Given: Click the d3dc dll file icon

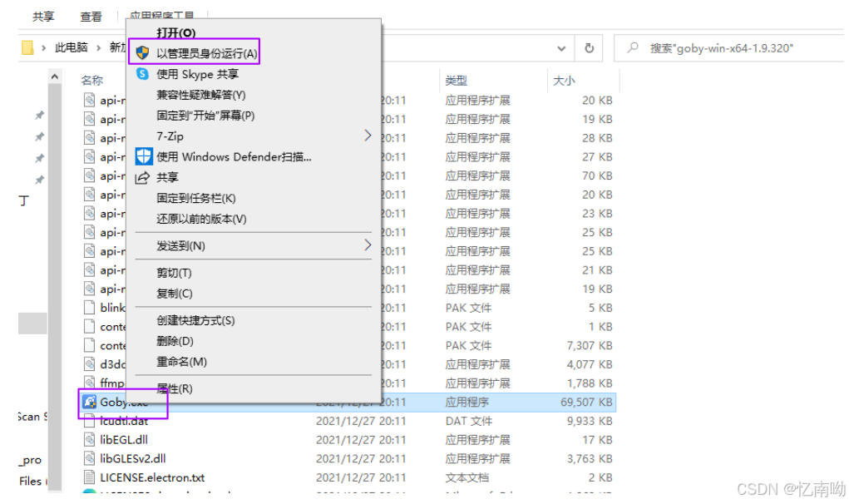Looking at the screenshot, I should coord(89,364).
